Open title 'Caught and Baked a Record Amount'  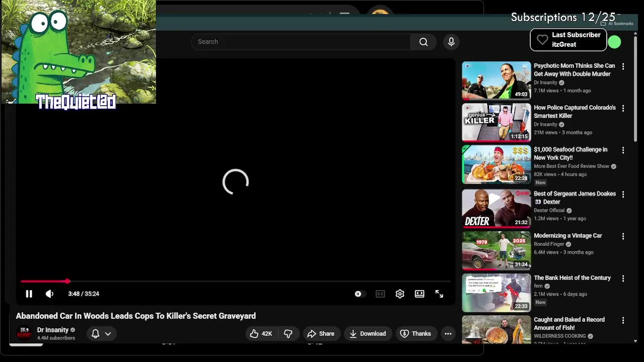coord(569,323)
